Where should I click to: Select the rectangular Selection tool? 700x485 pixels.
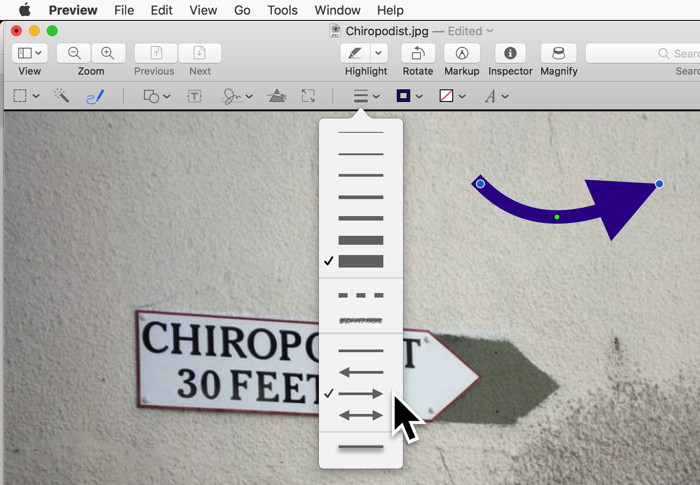(x=20, y=96)
